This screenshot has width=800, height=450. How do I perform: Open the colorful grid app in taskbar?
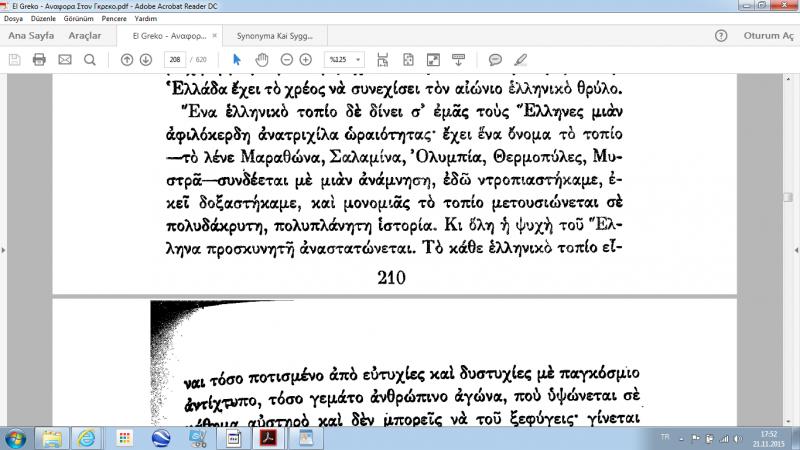(124, 439)
